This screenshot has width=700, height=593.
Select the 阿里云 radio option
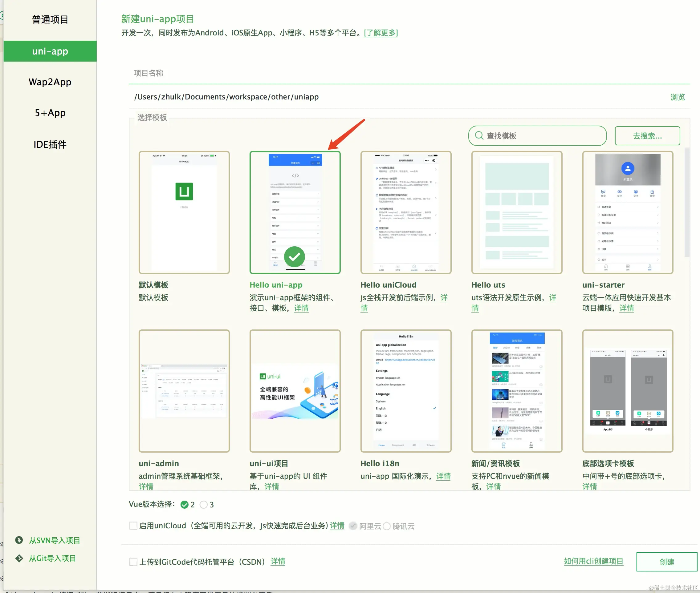pyautogui.click(x=353, y=526)
